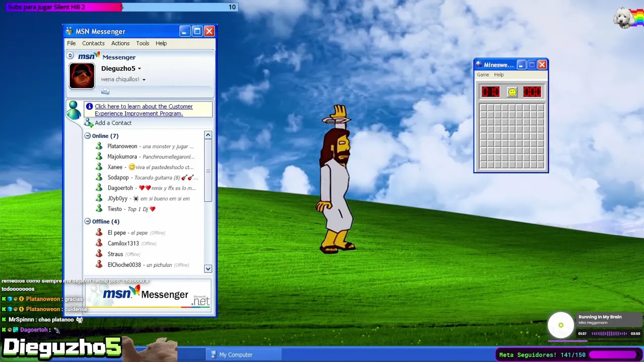644x362 pixels.
Task: Click the Minesweeper title bar mine icon
Action: 479,65
